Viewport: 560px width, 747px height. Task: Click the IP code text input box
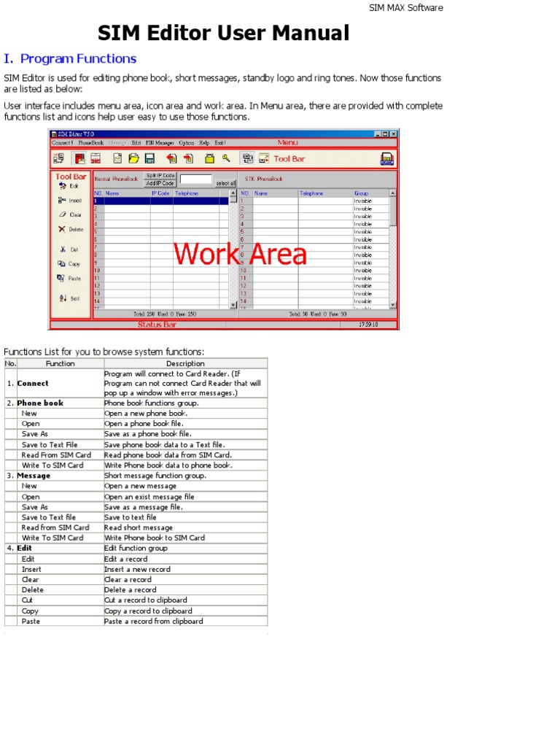pos(195,179)
